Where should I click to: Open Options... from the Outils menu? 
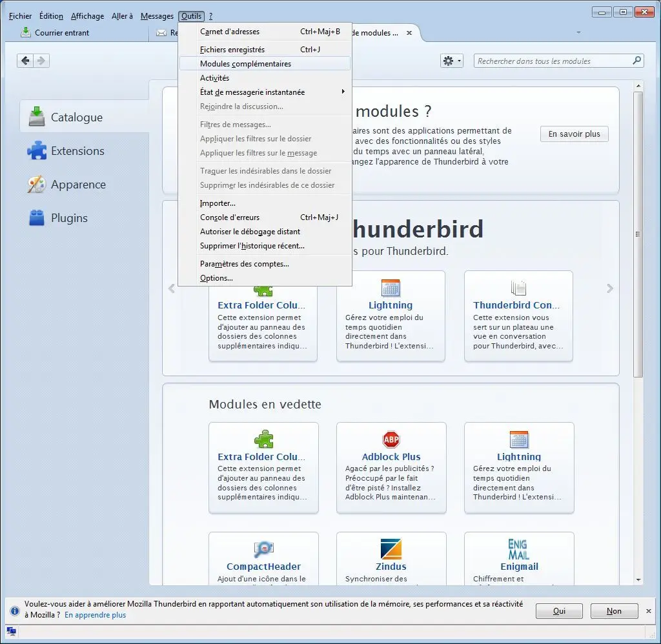tap(265, 278)
